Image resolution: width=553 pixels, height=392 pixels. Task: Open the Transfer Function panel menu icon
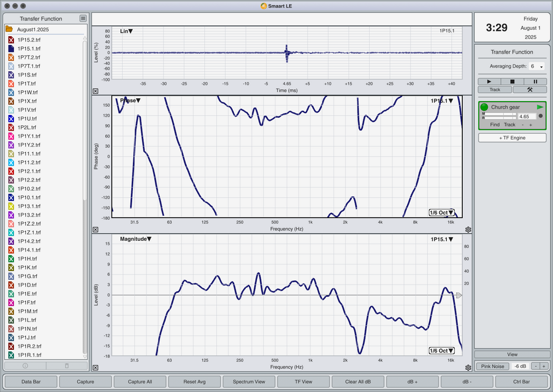pyautogui.click(x=83, y=18)
